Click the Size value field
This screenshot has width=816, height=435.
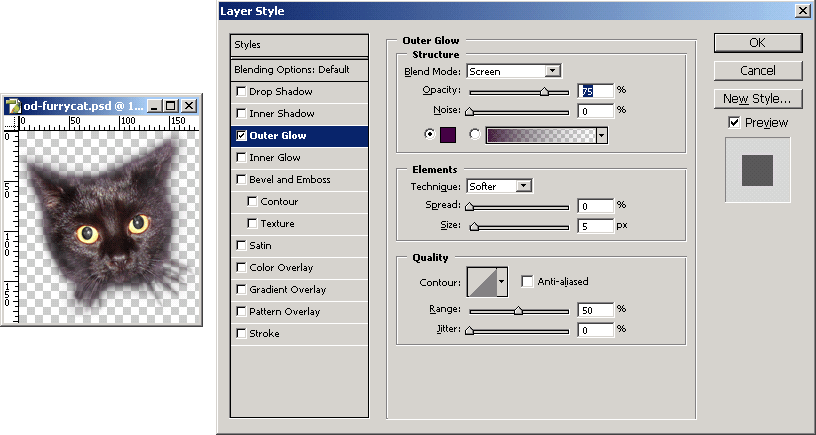click(595, 226)
